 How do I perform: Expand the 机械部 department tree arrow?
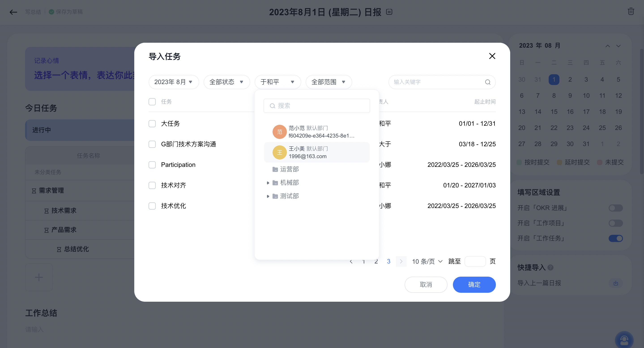click(x=268, y=183)
